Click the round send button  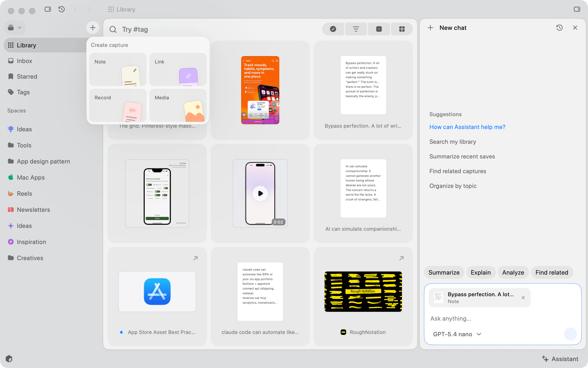570,334
